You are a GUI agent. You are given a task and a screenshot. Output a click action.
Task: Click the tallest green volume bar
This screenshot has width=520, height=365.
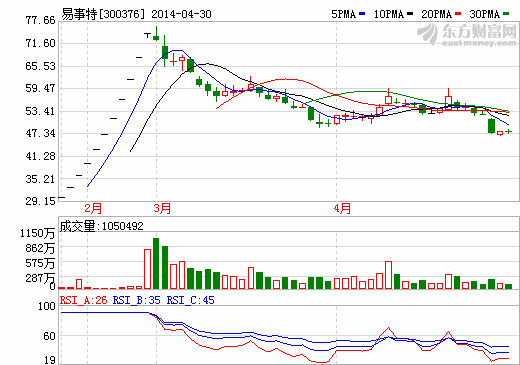coord(156,263)
